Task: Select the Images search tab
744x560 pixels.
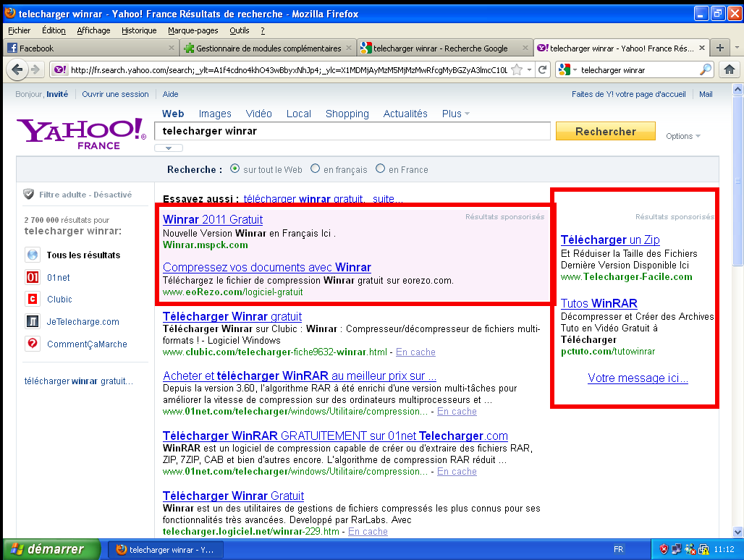Action: [215, 114]
